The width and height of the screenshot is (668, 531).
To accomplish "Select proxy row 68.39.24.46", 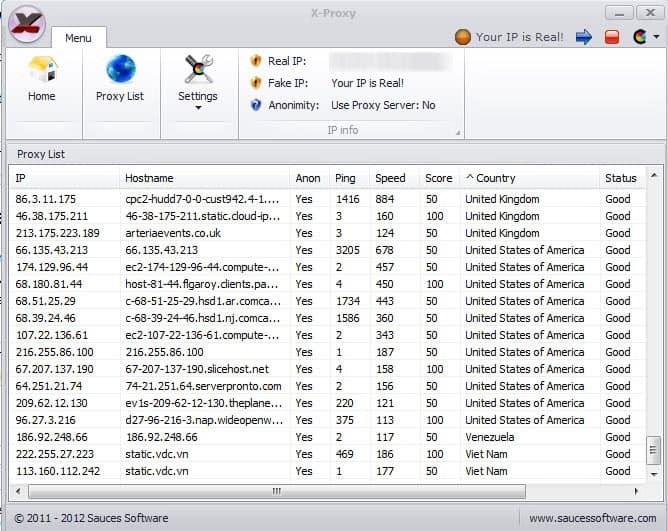I will coord(328,318).
